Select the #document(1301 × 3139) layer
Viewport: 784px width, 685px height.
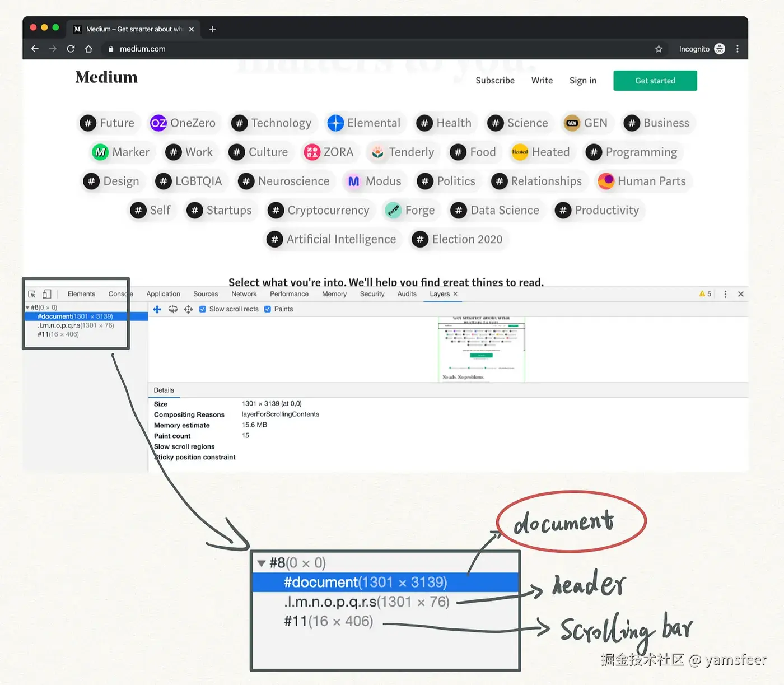[75, 316]
